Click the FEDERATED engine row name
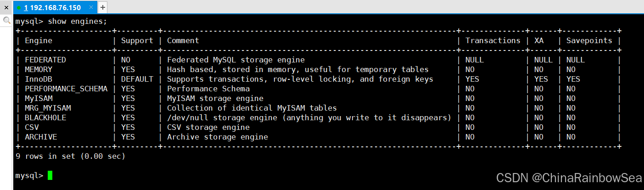The image size is (644, 190). click(x=45, y=60)
